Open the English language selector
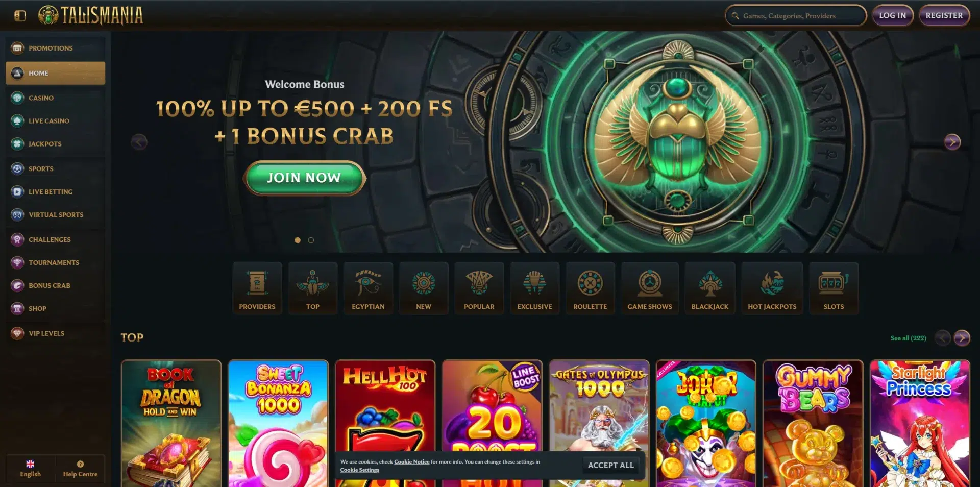 (x=30, y=469)
